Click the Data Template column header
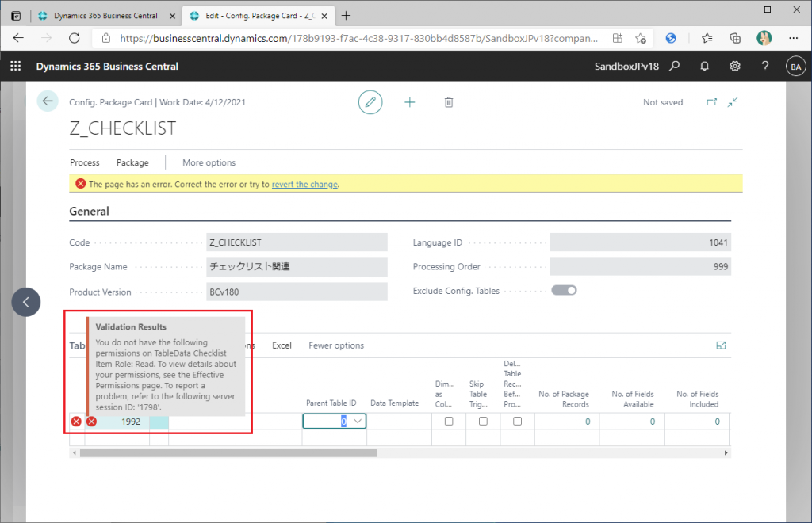 (x=394, y=403)
